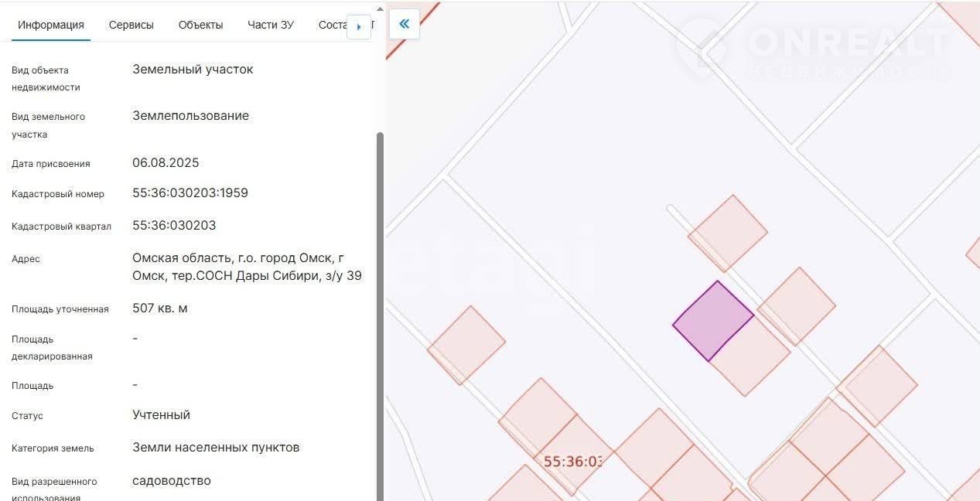Click the info panel vertical scrollbar

click(x=379, y=309)
